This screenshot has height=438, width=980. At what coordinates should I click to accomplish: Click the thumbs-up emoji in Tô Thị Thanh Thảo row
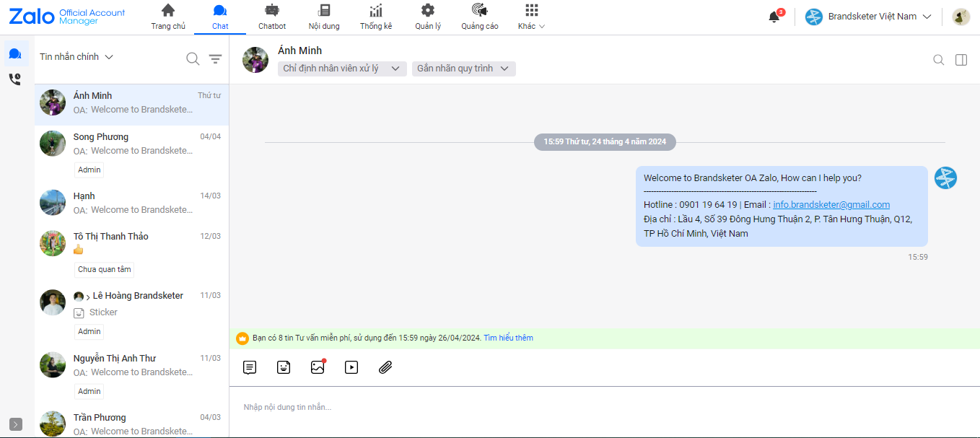tap(79, 250)
